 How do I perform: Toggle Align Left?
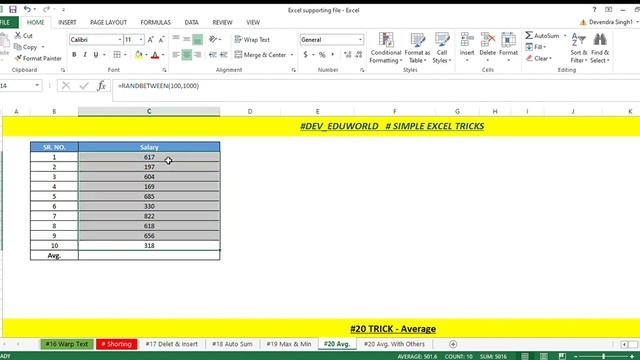[x=176, y=55]
